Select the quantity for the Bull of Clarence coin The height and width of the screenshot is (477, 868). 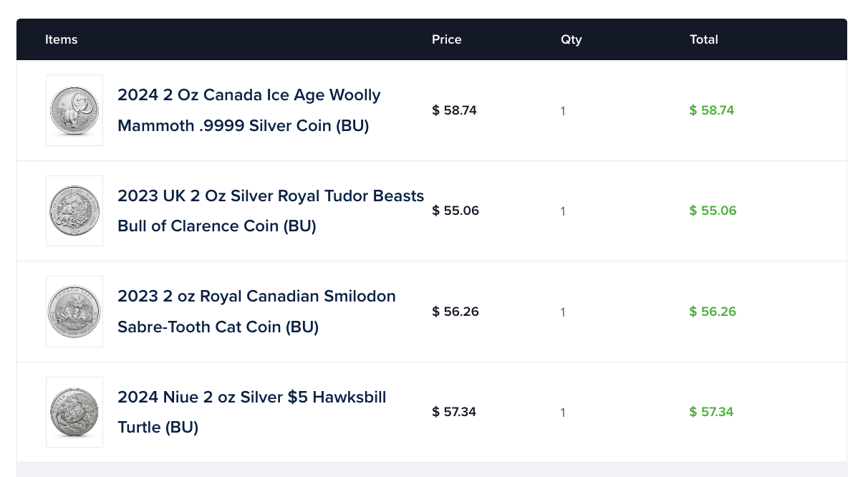[563, 211]
